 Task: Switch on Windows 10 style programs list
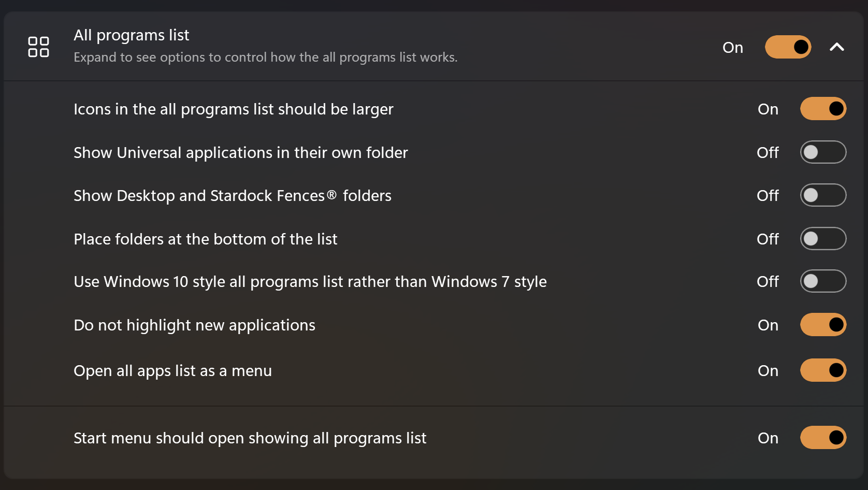point(823,281)
